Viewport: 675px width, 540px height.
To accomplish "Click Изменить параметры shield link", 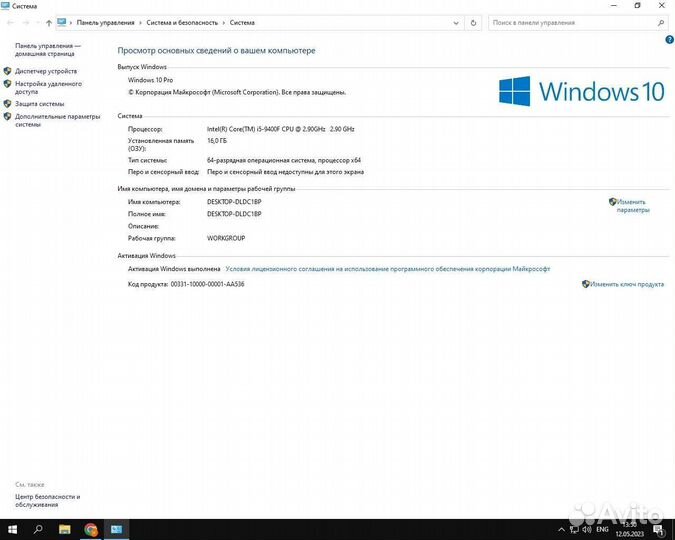I will [632, 205].
